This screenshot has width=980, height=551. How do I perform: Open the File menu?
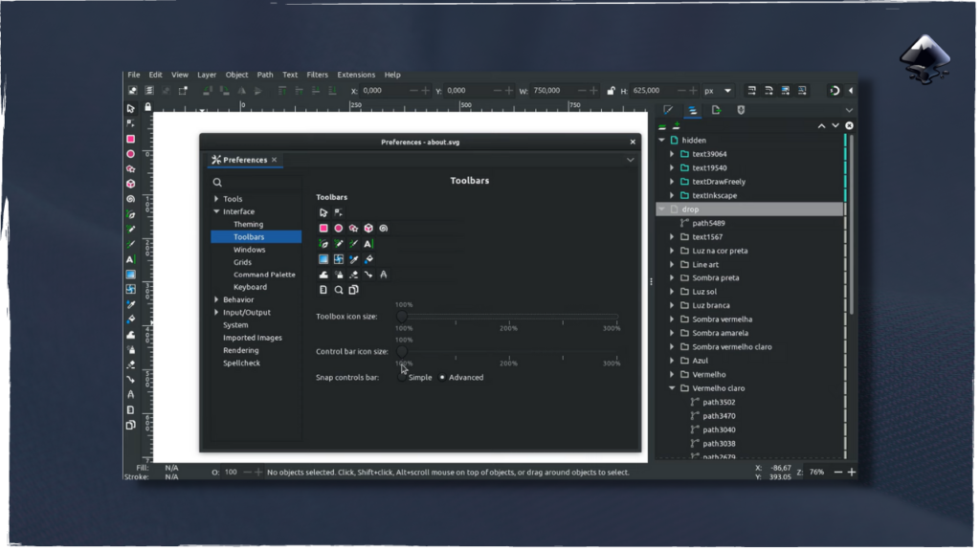pyautogui.click(x=134, y=75)
